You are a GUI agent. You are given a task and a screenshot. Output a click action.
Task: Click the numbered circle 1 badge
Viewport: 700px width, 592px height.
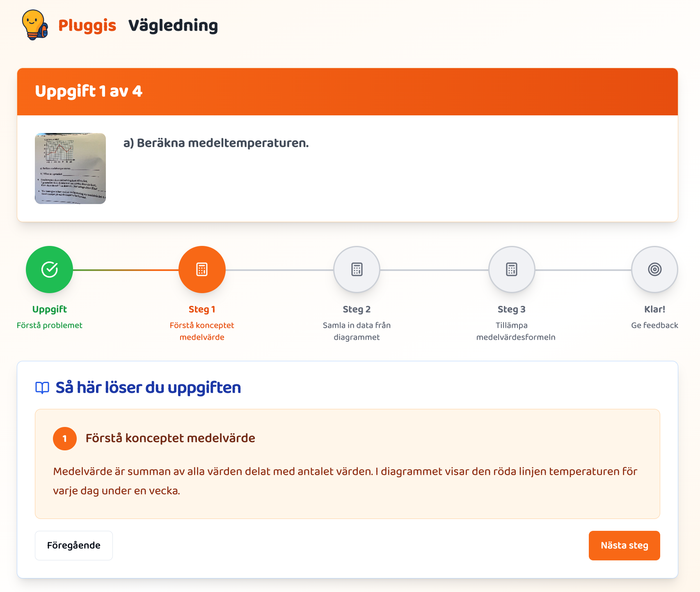point(64,438)
